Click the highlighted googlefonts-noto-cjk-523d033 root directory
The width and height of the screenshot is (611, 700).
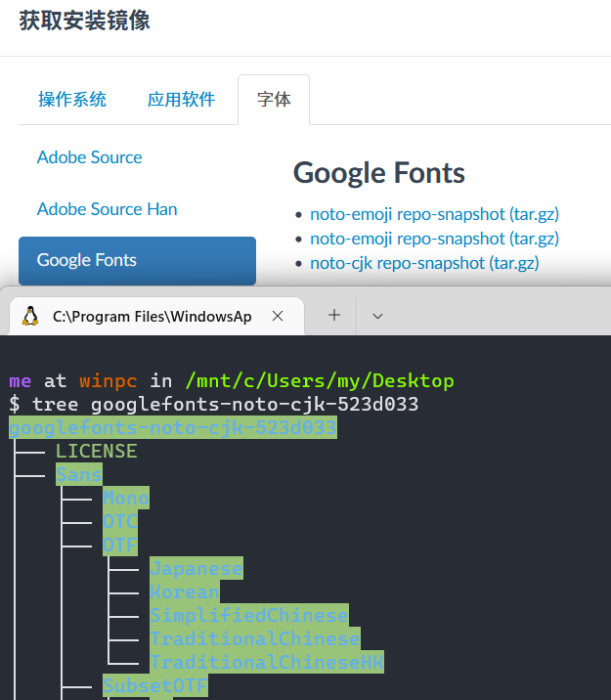point(173,427)
